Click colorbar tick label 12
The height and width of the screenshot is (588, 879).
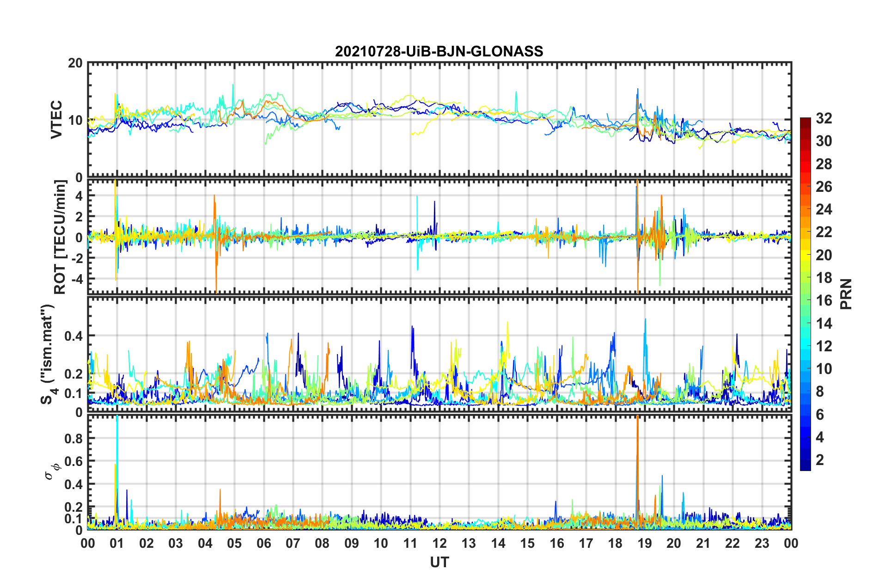[x=824, y=346]
